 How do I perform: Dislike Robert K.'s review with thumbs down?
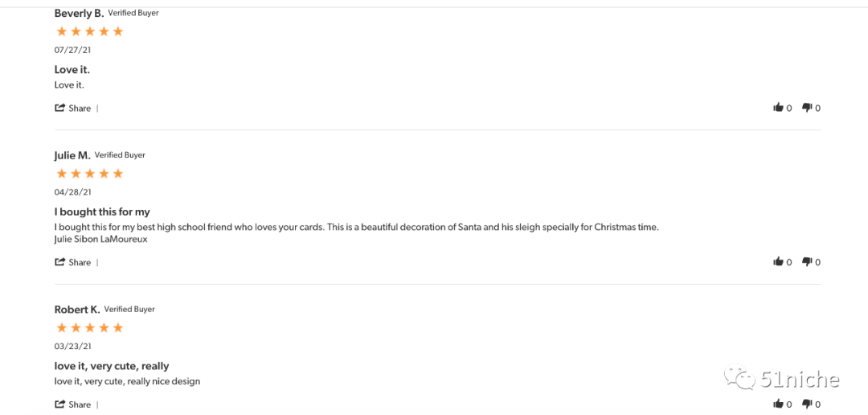point(807,404)
